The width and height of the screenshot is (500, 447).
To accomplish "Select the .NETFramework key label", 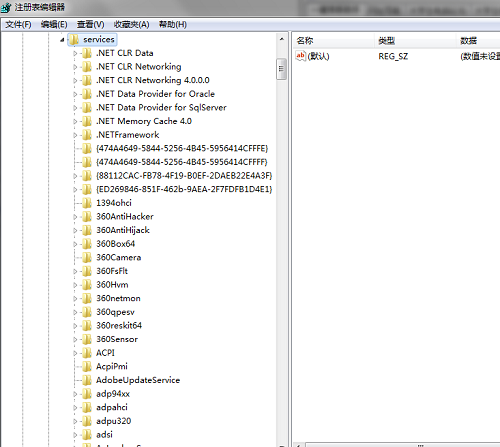I will (128, 135).
